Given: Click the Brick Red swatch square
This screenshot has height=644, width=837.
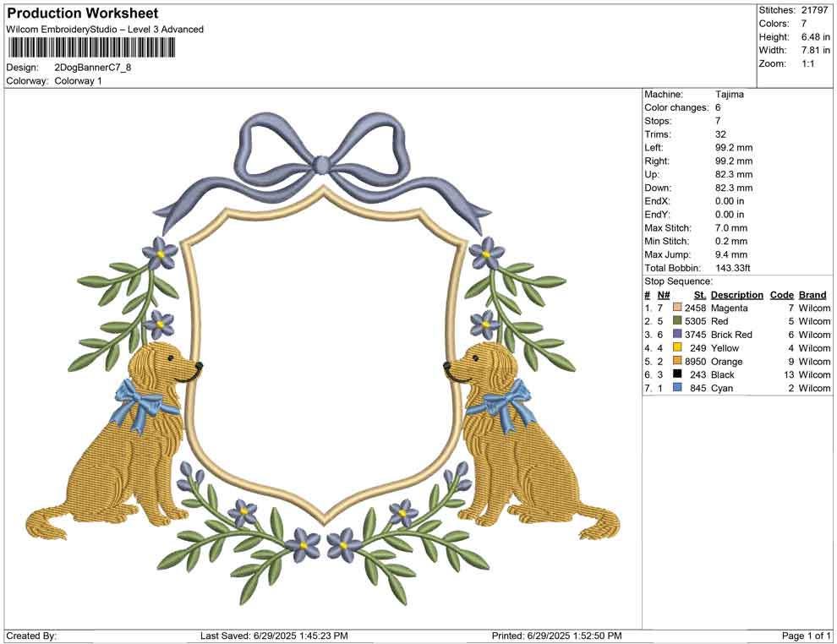Looking at the screenshot, I should (x=679, y=335).
